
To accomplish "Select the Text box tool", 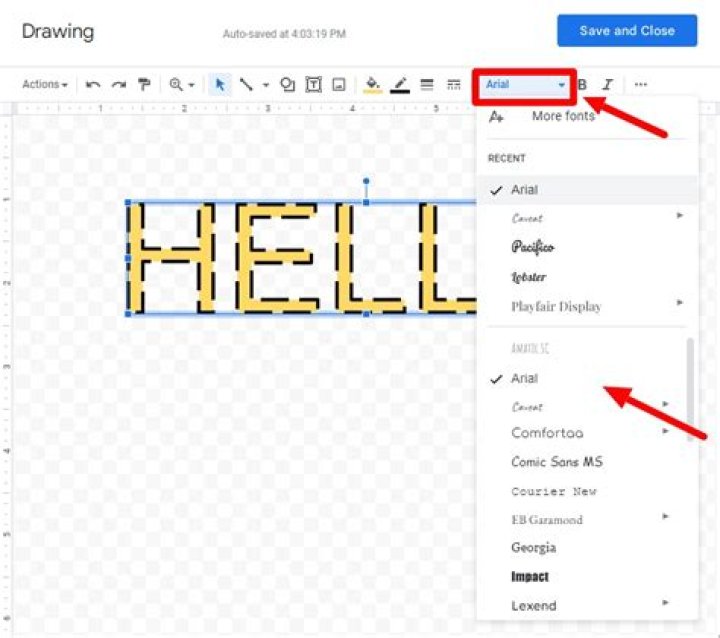I will (313, 85).
